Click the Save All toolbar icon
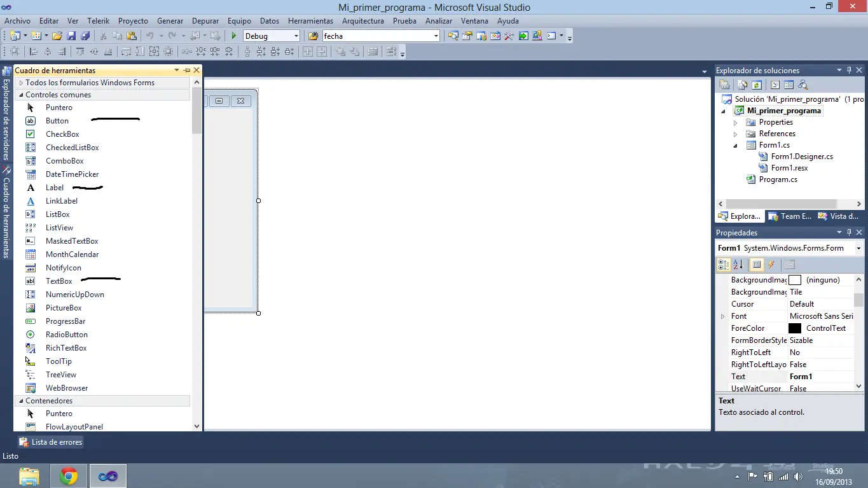This screenshot has width=868, height=488. pos(85,36)
